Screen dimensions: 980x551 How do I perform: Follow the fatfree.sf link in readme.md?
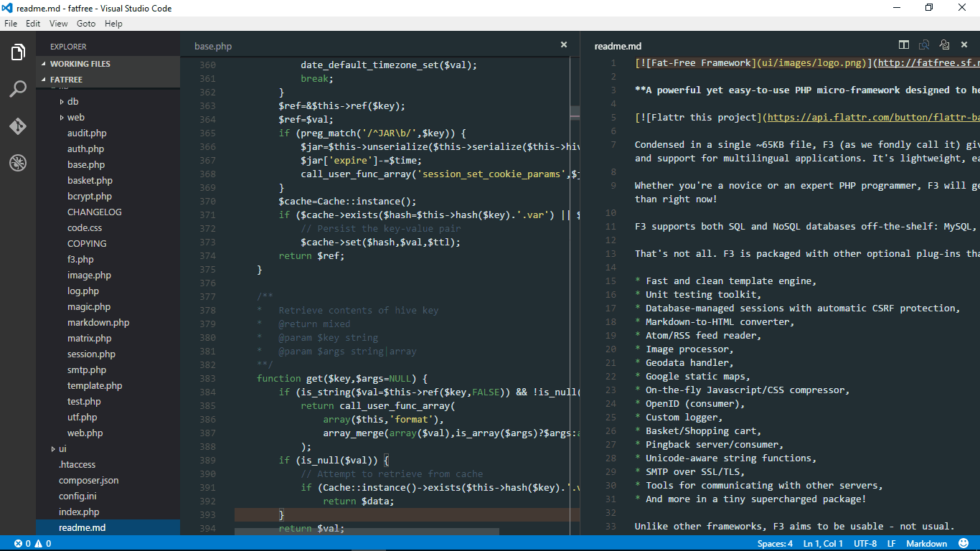point(928,63)
